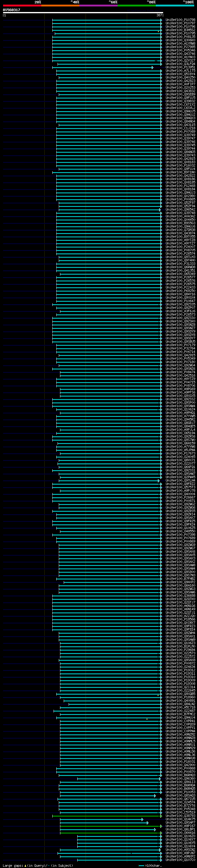Image resolution: width=197 pixels, height=868 pixels.
Task: Open hit UniRef100_Q107C0
Action: [x=180, y=860]
